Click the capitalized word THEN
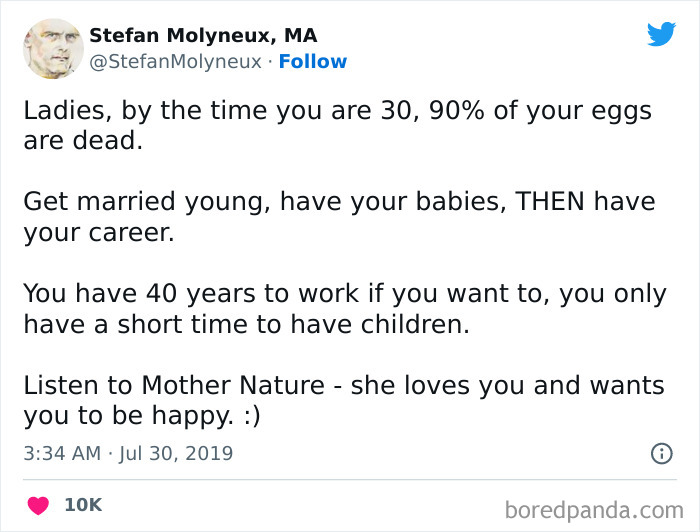The width and height of the screenshot is (700, 532). [x=550, y=201]
